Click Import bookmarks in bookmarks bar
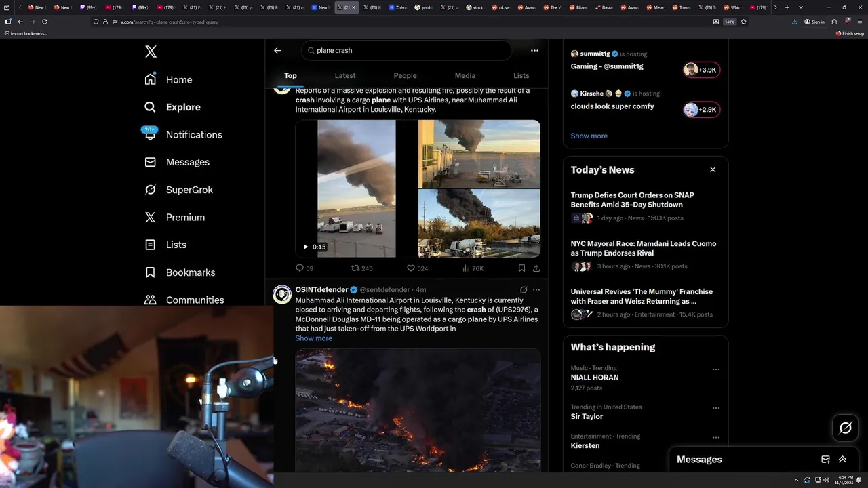The image size is (868, 488). pyautogui.click(x=26, y=33)
